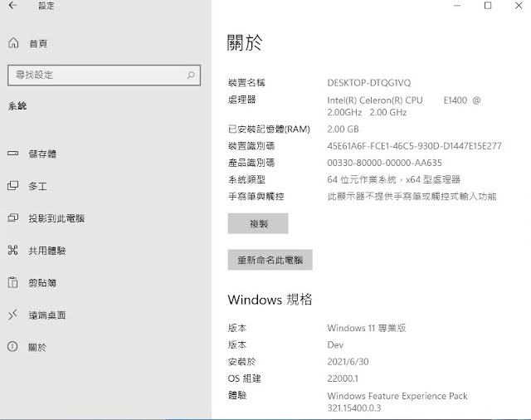Click the 關於 info icon in sidebar
The width and height of the screenshot is (531, 420).
pyautogui.click(x=12, y=347)
